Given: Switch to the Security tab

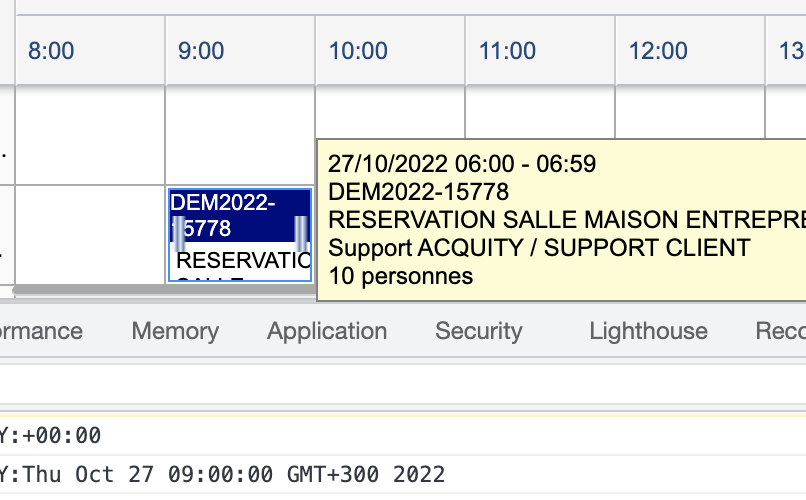Looking at the screenshot, I should pos(479,331).
